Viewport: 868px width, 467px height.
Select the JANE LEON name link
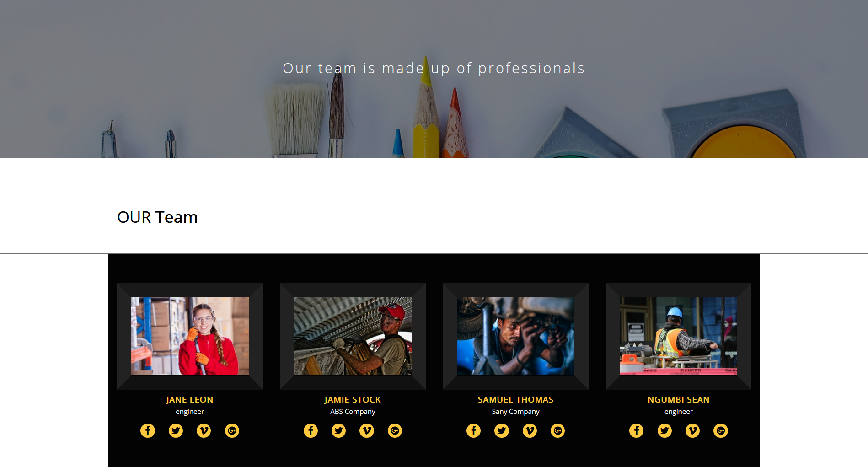tap(190, 400)
